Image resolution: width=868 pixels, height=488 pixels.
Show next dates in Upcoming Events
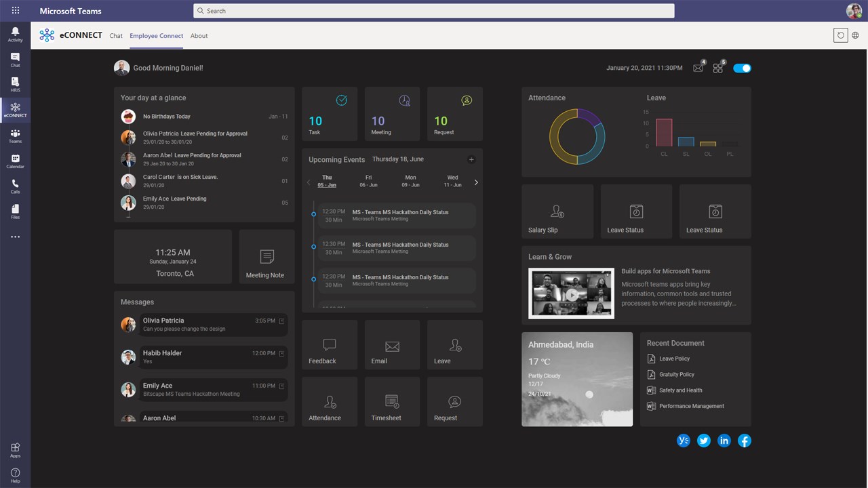pyautogui.click(x=476, y=182)
